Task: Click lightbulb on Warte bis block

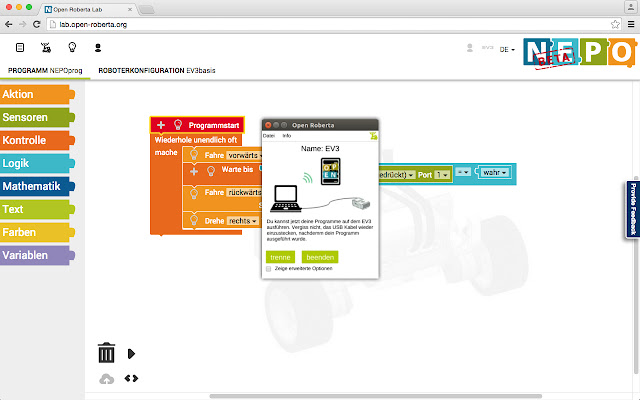Action: 211,171
